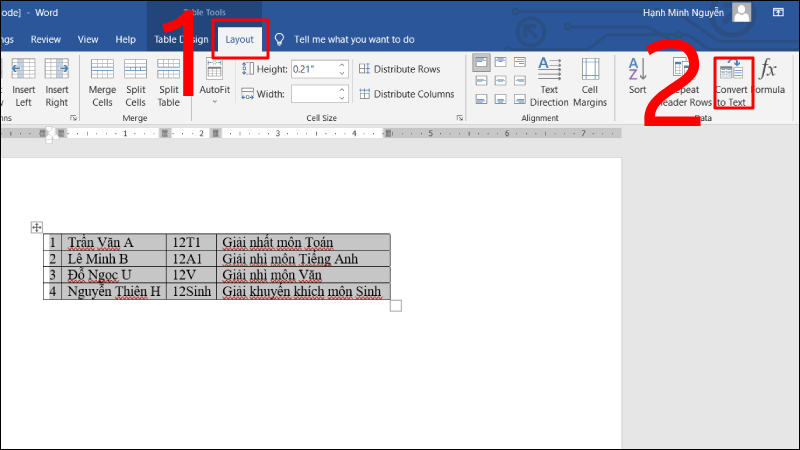Select Align Bottom Right alignment
Image resolution: width=800 pixels, height=450 pixels.
point(520,99)
